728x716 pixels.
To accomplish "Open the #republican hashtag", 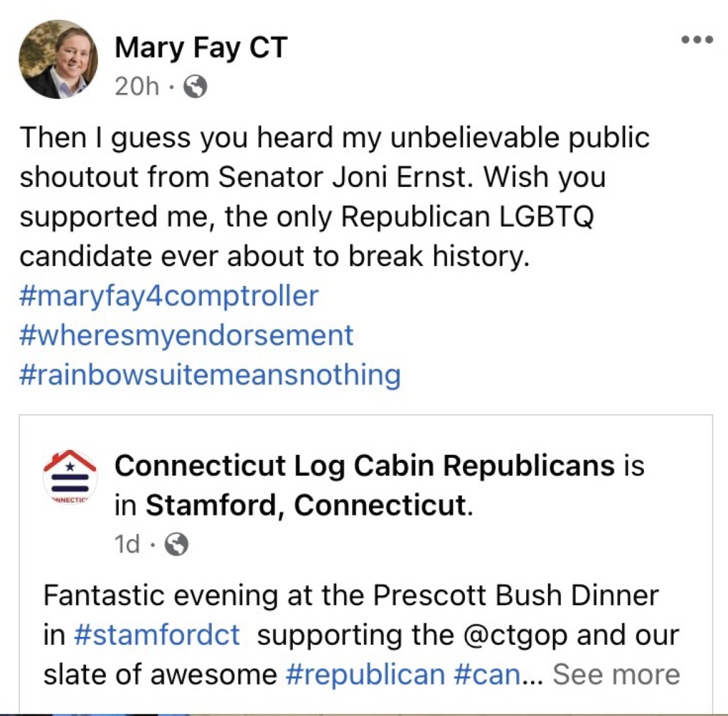I will pyautogui.click(x=365, y=674).
